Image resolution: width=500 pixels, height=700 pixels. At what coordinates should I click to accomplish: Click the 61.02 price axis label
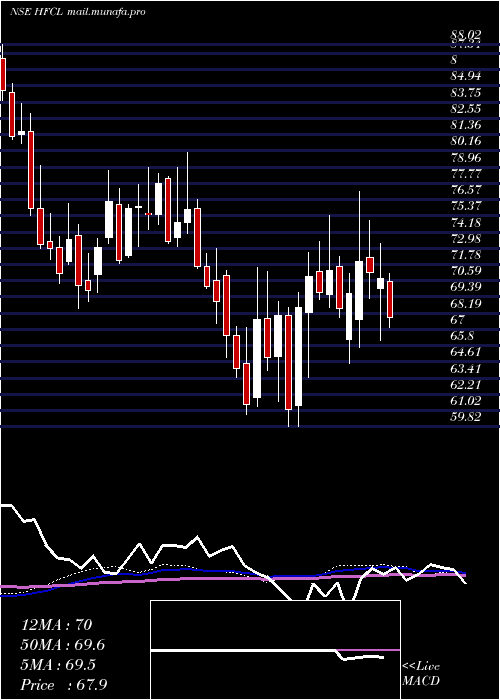click(466, 401)
